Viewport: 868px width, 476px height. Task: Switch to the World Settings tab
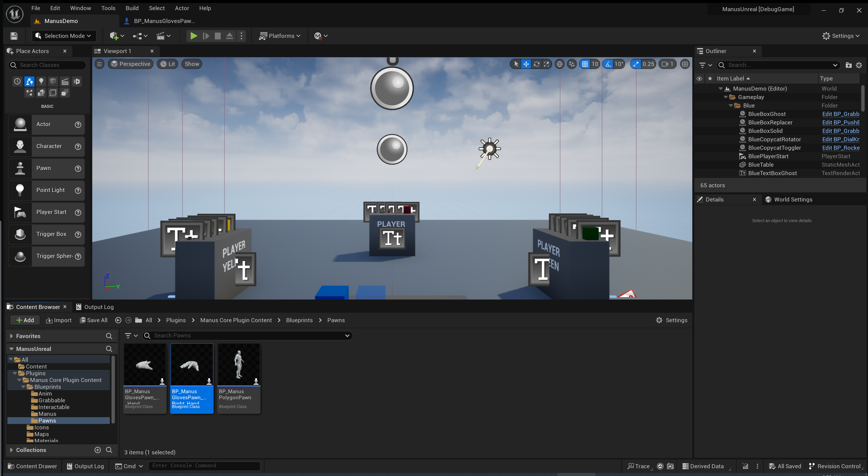tap(793, 199)
